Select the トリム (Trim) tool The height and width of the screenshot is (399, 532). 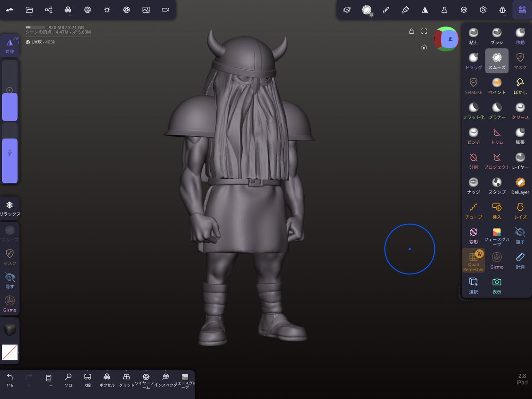pyautogui.click(x=497, y=136)
